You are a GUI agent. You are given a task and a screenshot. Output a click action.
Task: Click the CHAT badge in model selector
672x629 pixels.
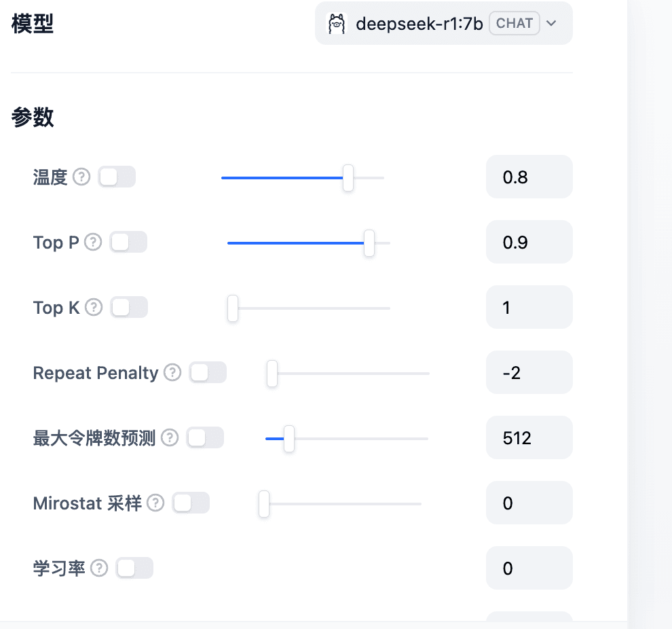(x=515, y=23)
